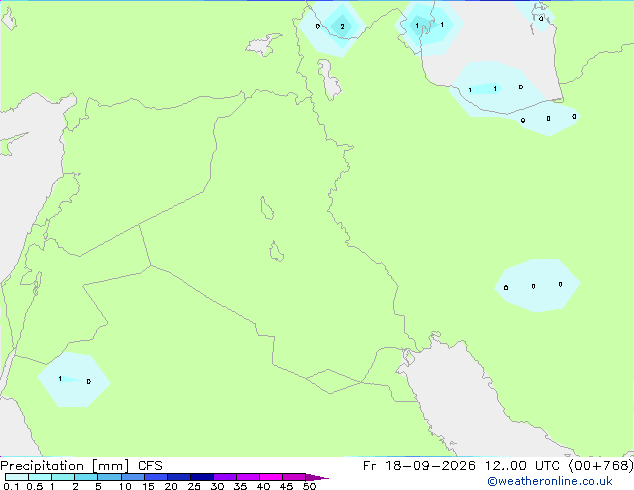Click the '(00+768)' forecast offset text
Viewport: 634px width, 490px height.
click(601, 466)
